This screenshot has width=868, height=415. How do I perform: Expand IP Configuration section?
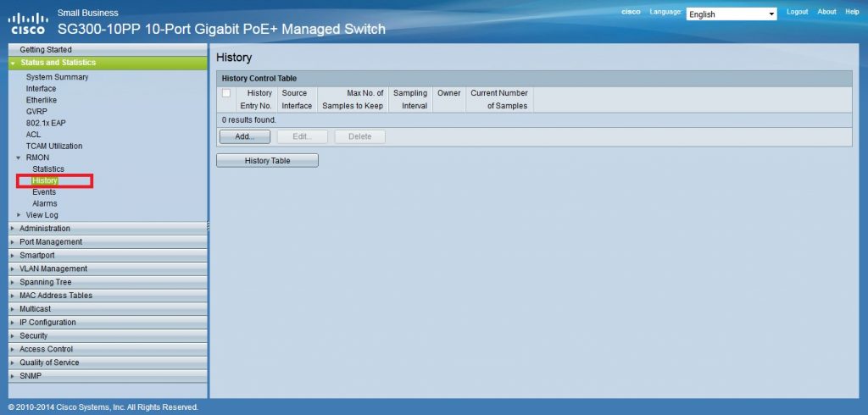(108, 322)
